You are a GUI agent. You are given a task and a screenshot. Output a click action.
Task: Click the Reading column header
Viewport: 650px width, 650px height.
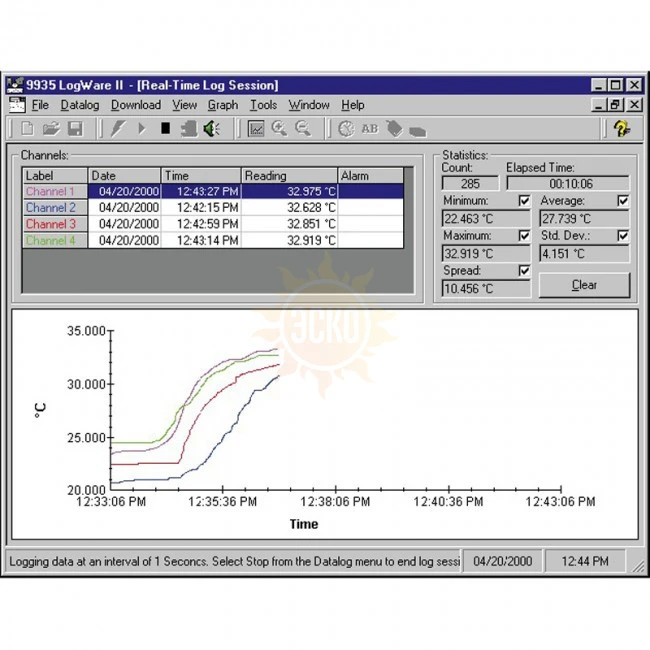(x=289, y=176)
